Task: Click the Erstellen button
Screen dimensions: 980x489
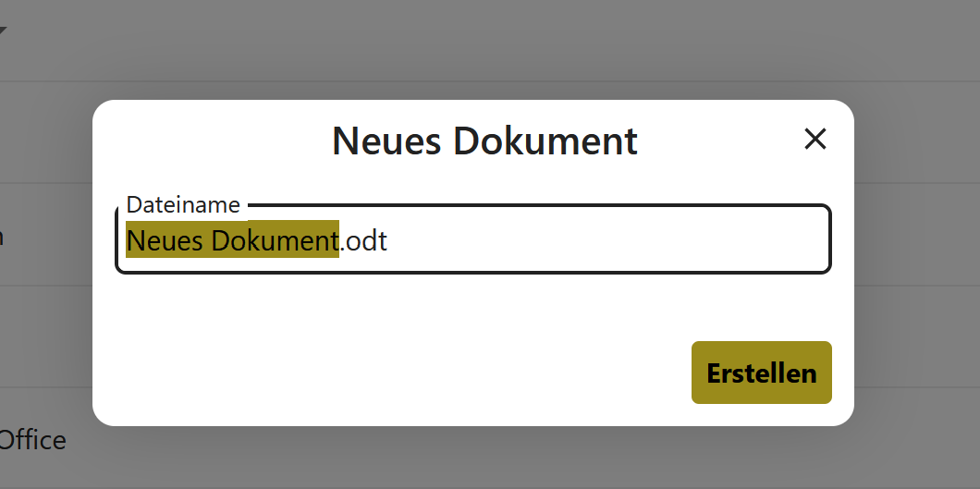Action: click(x=761, y=373)
